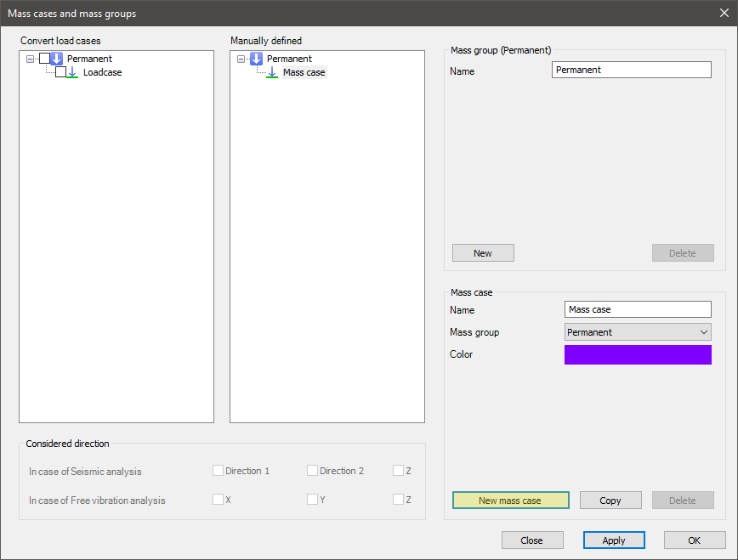
Task: Click Delete button in Mass group panel
Action: [683, 253]
